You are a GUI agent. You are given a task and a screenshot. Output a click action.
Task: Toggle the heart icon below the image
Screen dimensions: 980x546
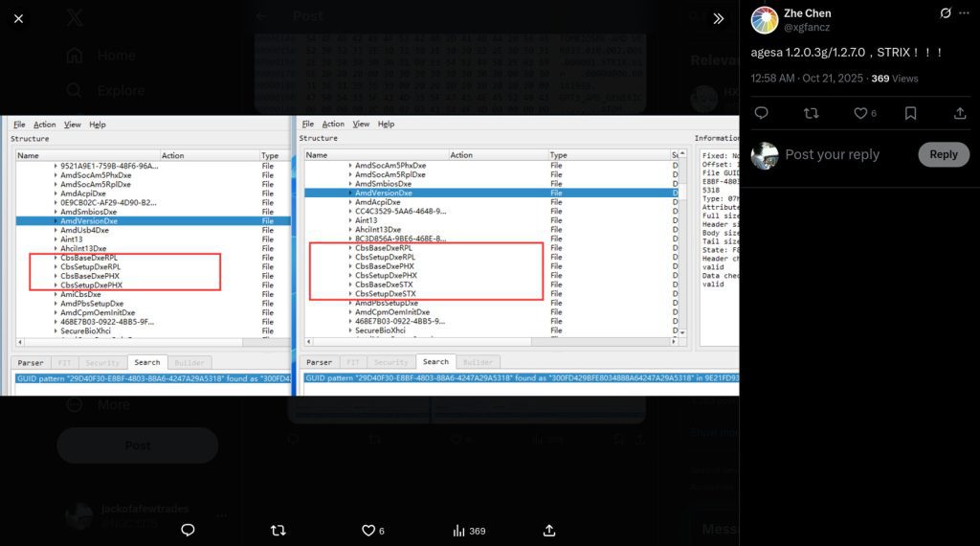368,530
